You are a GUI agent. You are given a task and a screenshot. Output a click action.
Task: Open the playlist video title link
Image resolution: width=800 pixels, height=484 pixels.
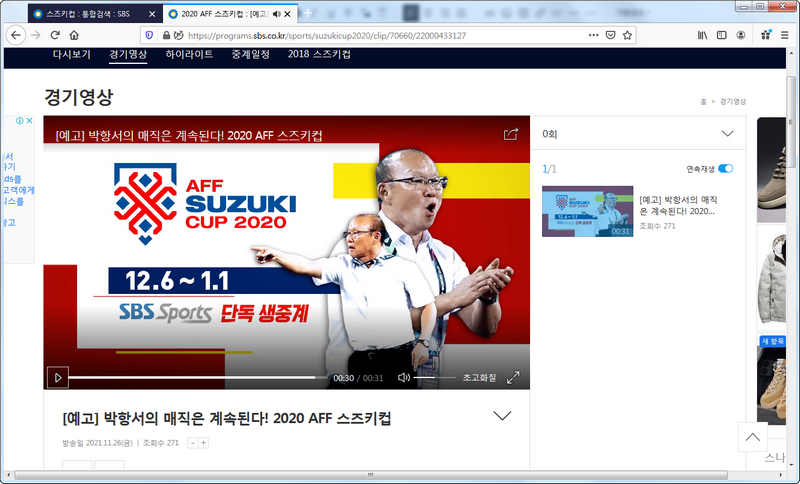tap(679, 205)
